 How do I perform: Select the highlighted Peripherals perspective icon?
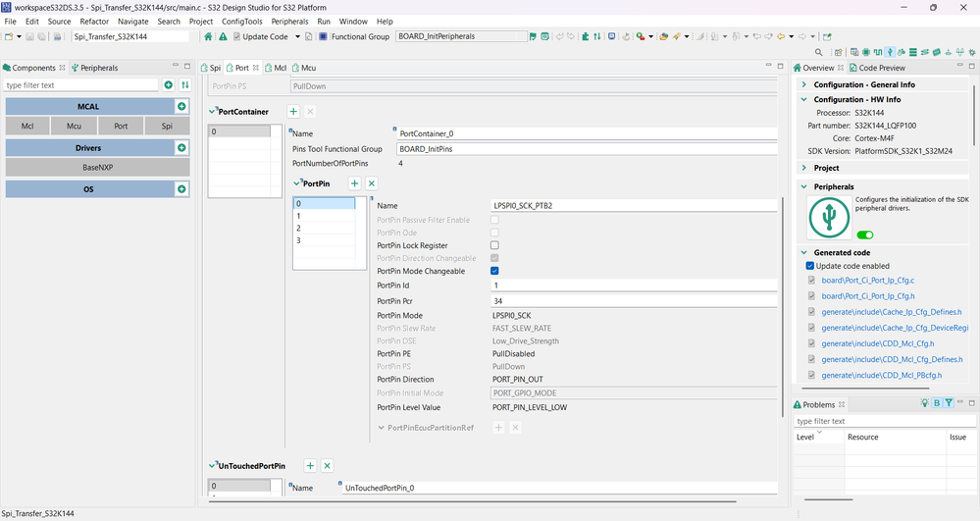click(x=890, y=52)
